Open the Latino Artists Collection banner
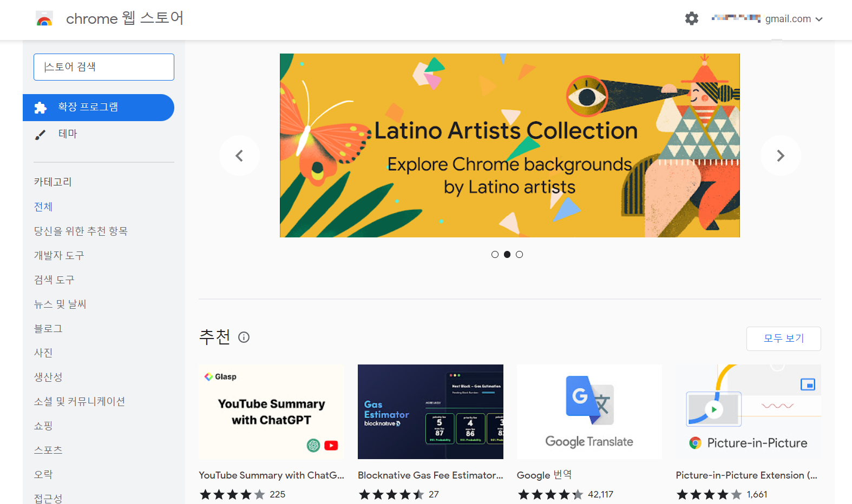Viewport: 852px width, 504px height. (510, 145)
